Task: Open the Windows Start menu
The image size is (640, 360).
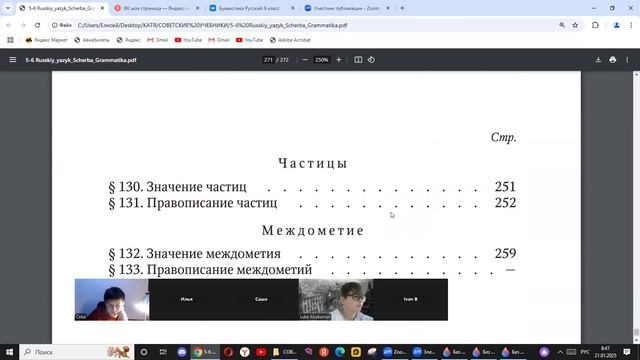Action: pyautogui.click(x=9, y=352)
